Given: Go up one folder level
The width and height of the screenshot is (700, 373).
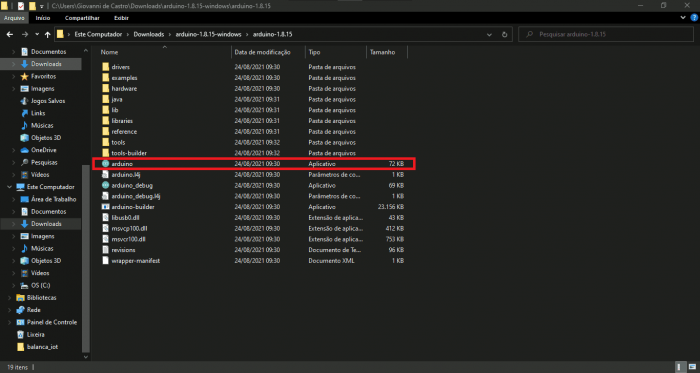Looking at the screenshot, I should point(47,34).
